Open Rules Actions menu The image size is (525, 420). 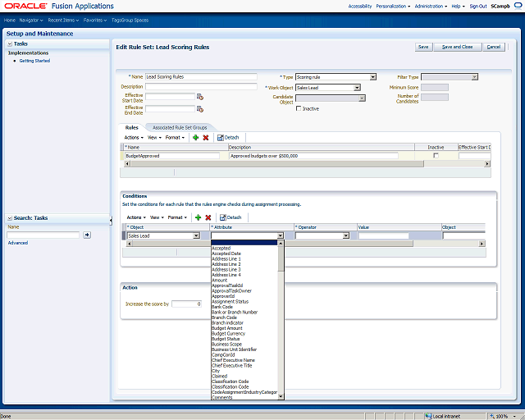(134, 137)
